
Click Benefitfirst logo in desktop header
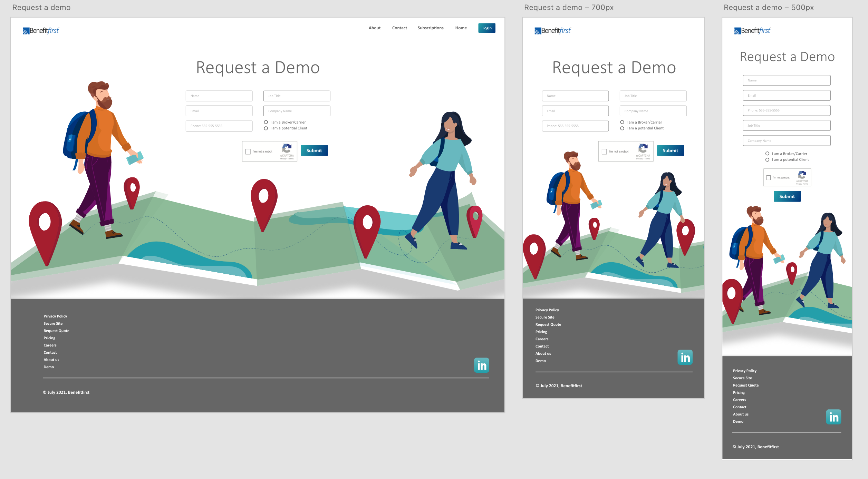41,31
